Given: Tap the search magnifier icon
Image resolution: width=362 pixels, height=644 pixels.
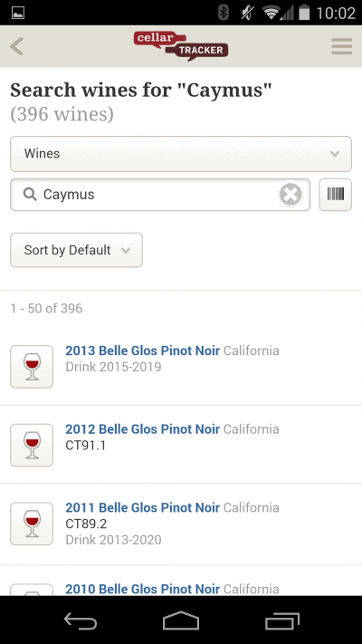Looking at the screenshot, I should pyautogui.click(x=30, y=194).
